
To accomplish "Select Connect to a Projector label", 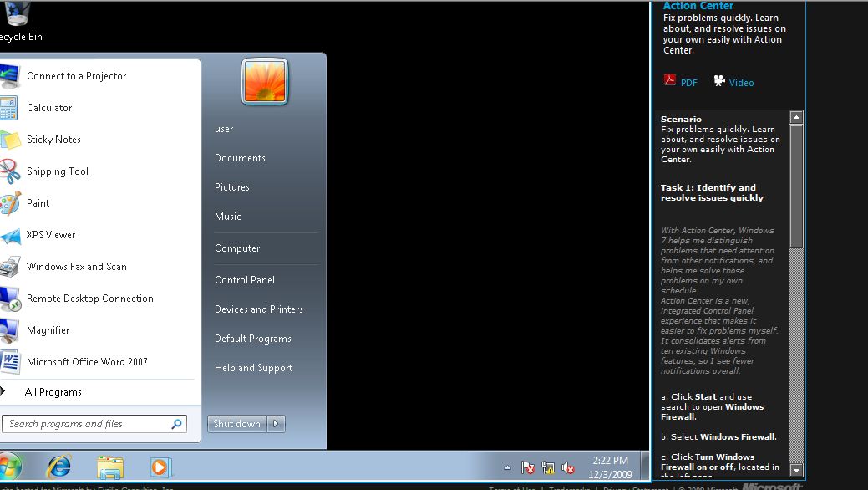I will tap(76, 76).
